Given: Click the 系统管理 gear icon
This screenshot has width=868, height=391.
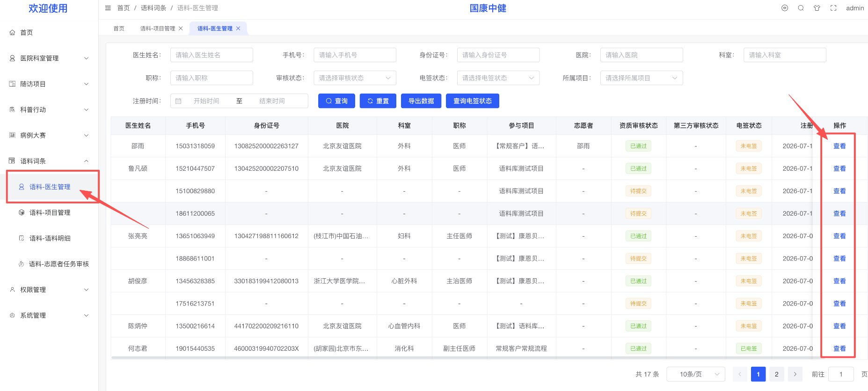Looking at the screenshot, I should pos(13,315).
